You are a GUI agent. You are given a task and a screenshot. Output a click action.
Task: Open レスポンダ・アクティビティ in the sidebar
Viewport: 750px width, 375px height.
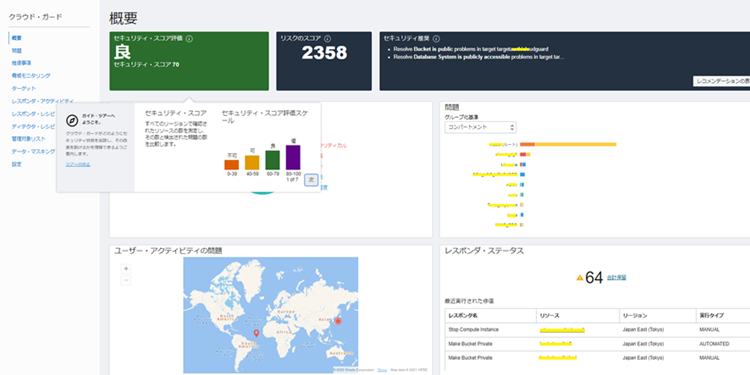click(43, 101)
